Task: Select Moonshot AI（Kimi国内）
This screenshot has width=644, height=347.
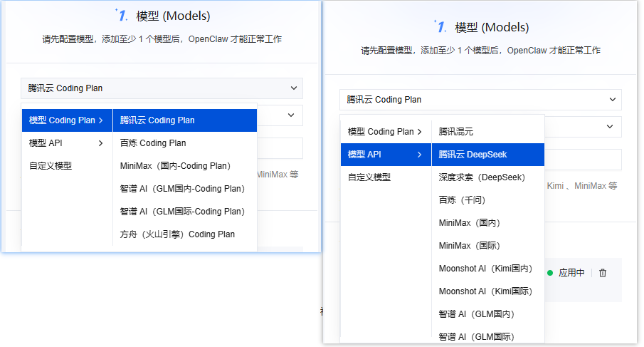Action: (x=488, y=269)
